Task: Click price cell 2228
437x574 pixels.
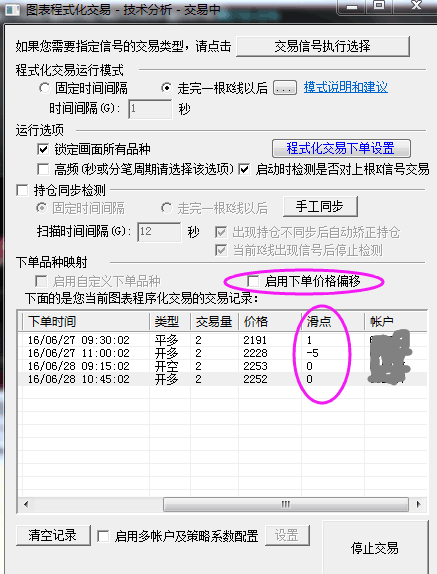Action: 255,353
